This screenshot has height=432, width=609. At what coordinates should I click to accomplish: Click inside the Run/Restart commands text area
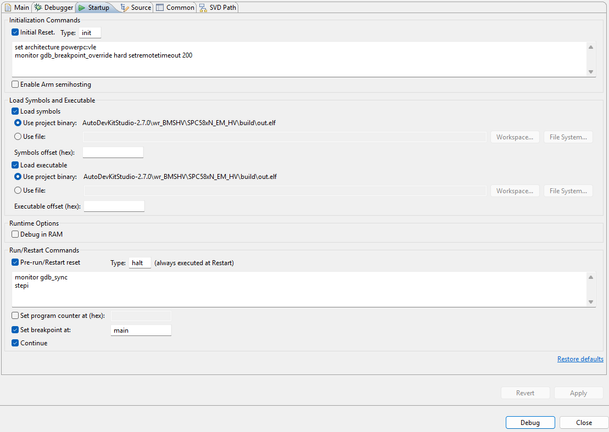(299, 289)
